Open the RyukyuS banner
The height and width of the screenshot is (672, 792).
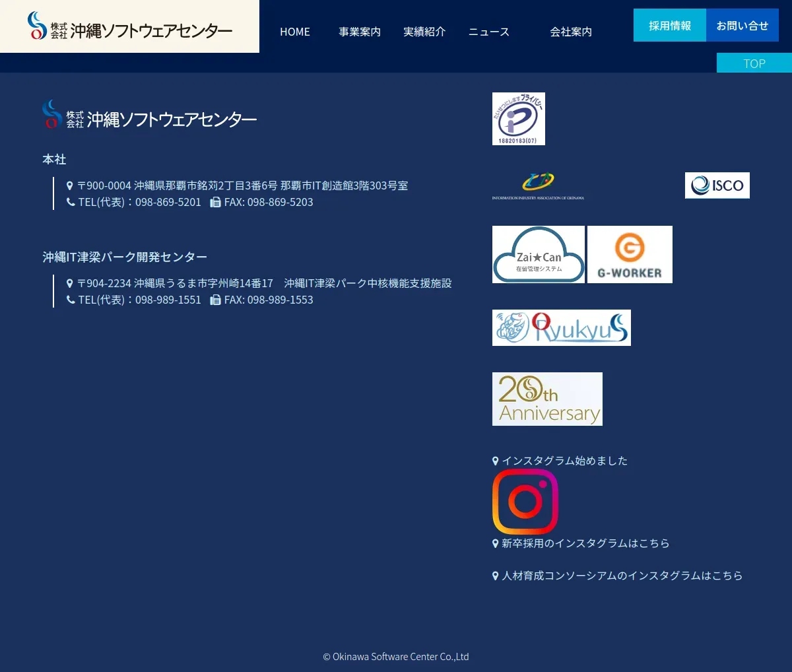tap(562, 327)
